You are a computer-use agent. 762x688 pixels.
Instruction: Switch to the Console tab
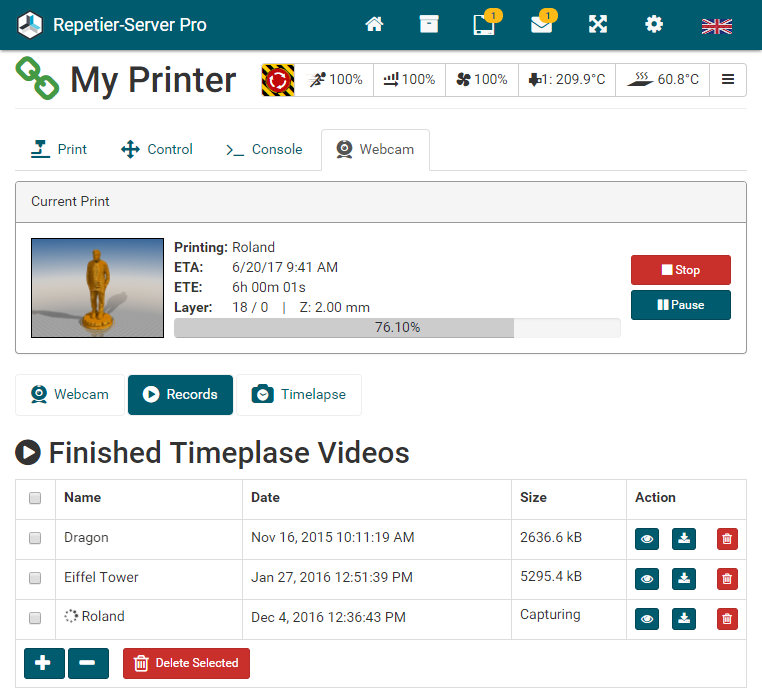coord(264,150)
